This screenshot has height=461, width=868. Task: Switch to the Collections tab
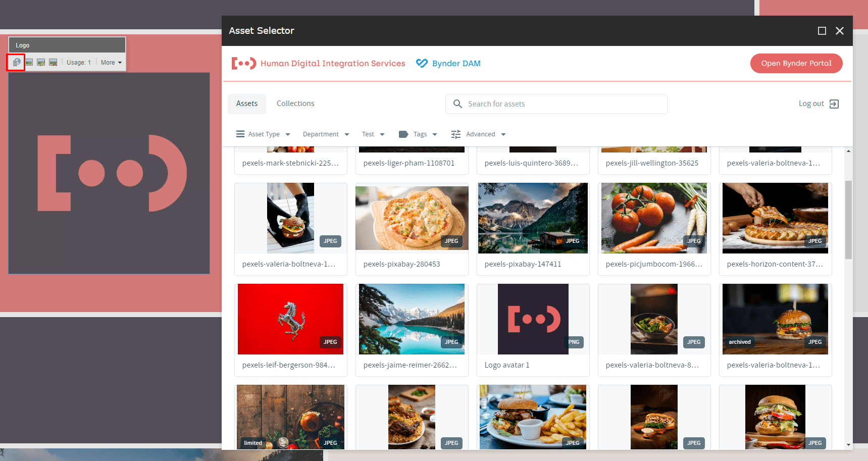click(x=295, y=104)
